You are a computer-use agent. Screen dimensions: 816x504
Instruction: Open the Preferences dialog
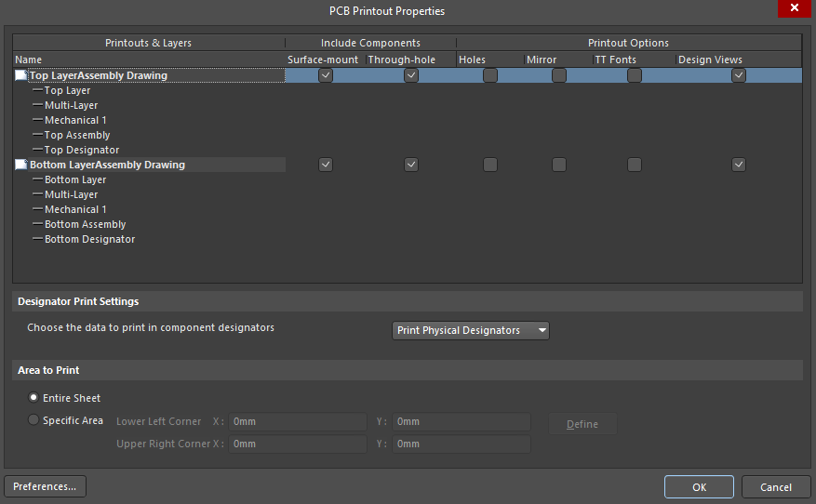pyautogui.click(x=46, y=486)
